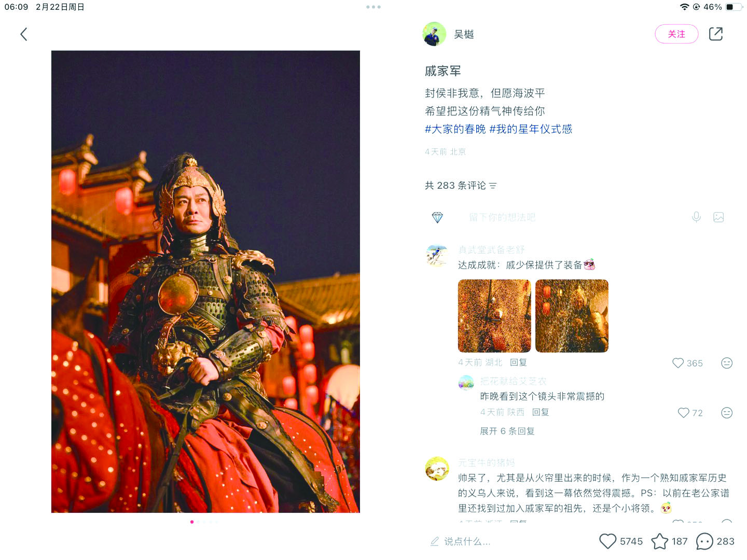Open the share icon beside 关注
Viewport: 747px width, 560px height.
tap(715, 34)
